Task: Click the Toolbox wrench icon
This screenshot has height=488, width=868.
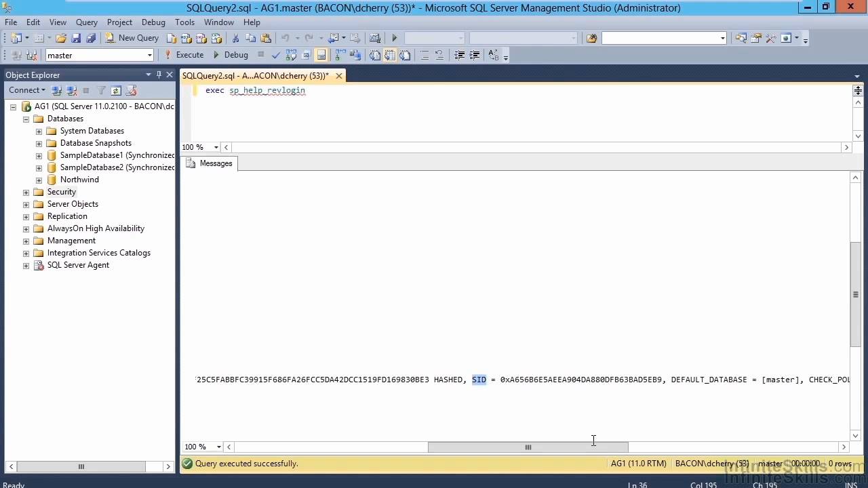Action: pos(770,38)
